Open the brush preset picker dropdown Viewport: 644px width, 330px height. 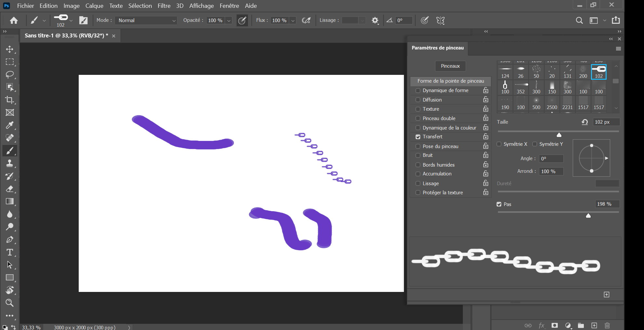71,20
